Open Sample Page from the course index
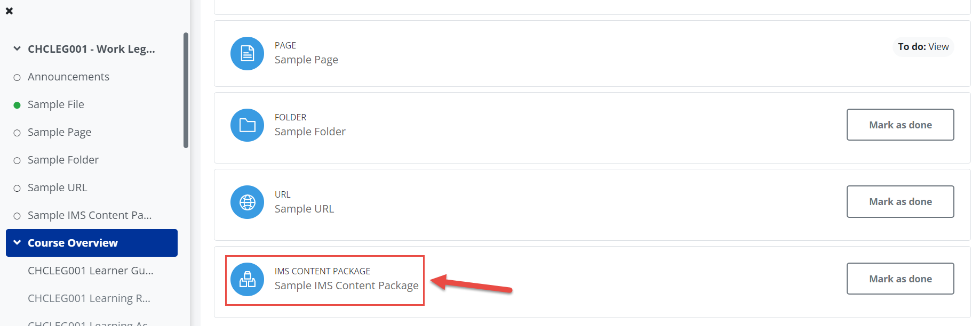This screenshot has height=326, width=980. 59,132
